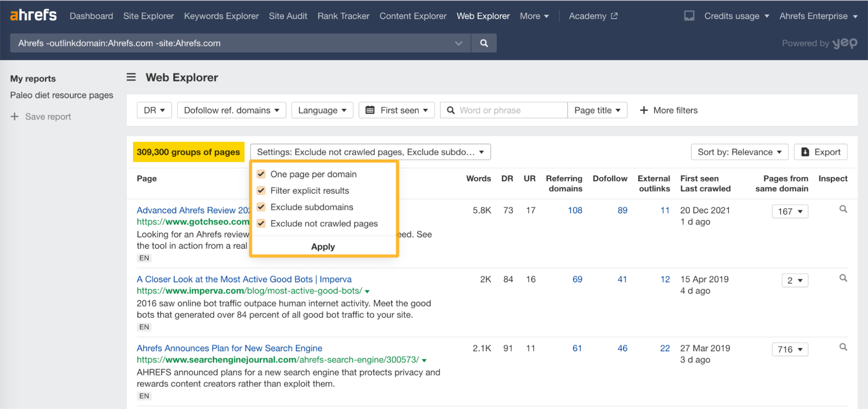Open Advanced Ahrefs Review result title

(194, 210)
